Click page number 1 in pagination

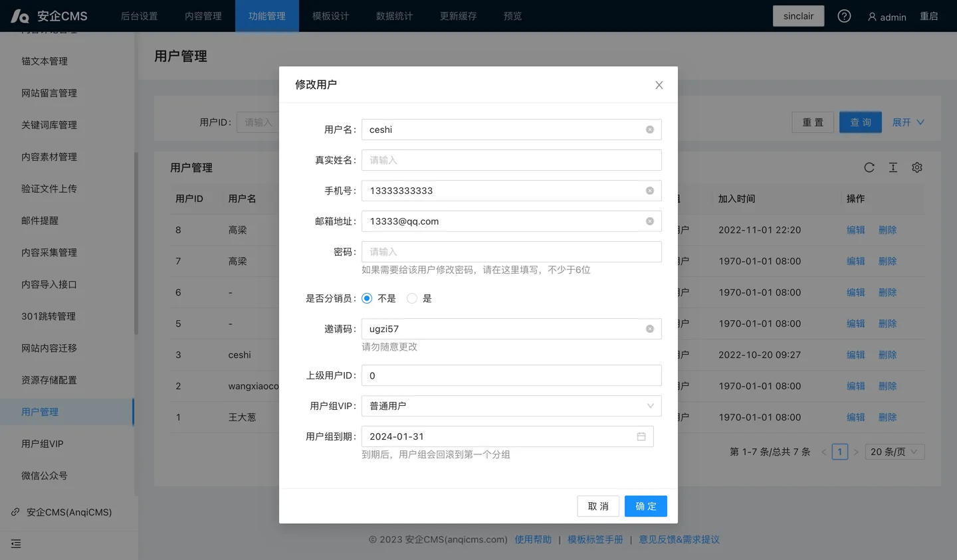pos(840,452)
